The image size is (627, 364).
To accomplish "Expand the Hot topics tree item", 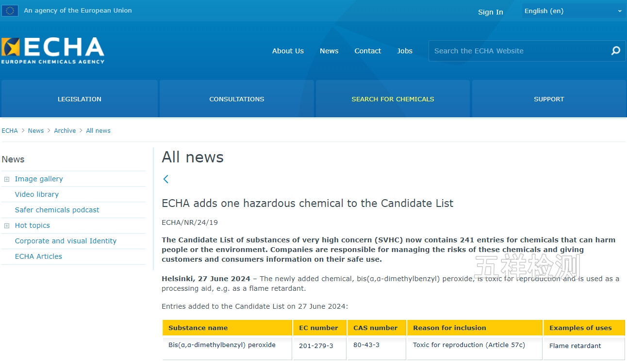I will (7, 226).
